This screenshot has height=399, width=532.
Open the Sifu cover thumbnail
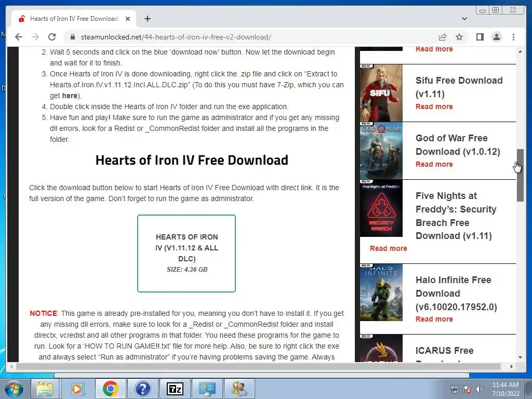pyautogui.click(x=381, y=93)
